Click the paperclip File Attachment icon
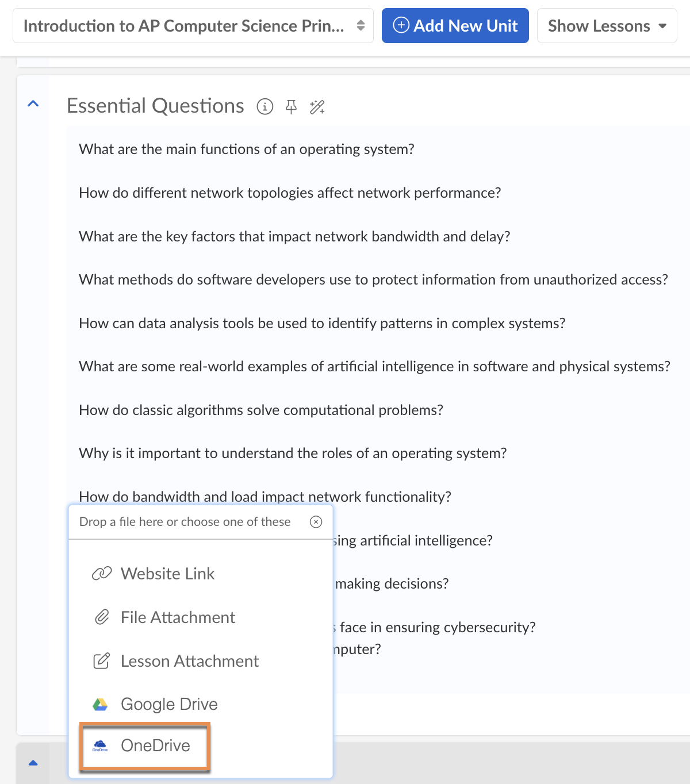 102,617
